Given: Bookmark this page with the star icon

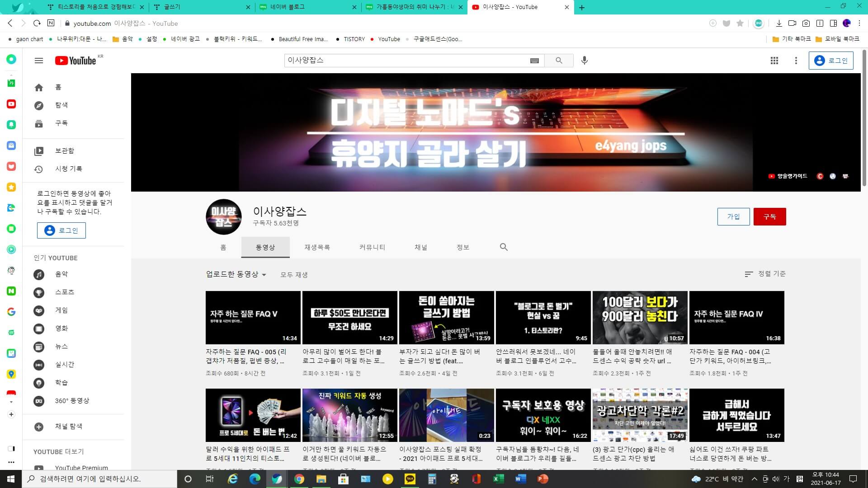Looking at the screenshot, I should click(x=740, y=23).
